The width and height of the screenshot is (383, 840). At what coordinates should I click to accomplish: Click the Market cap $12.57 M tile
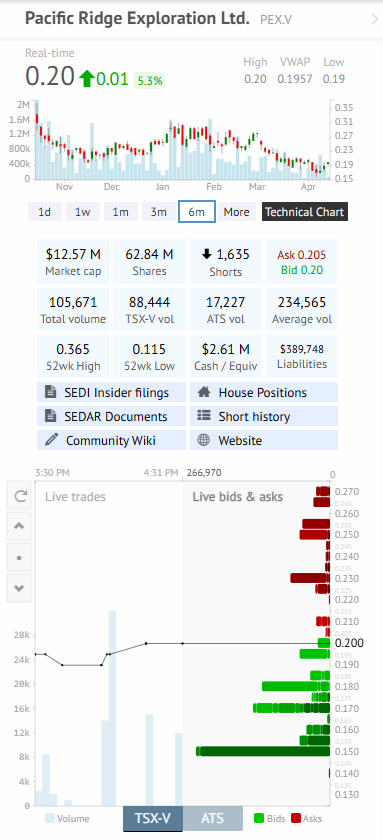(x=73, y=261)
